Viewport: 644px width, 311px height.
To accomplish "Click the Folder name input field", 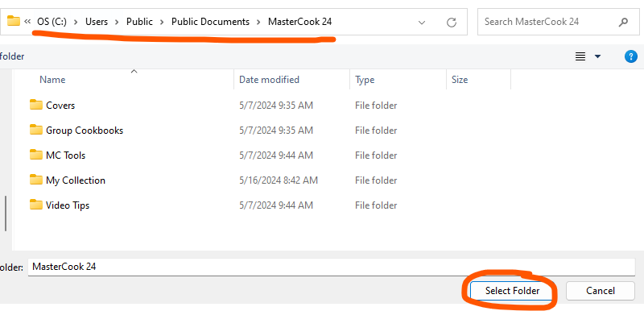I will 332,267.
